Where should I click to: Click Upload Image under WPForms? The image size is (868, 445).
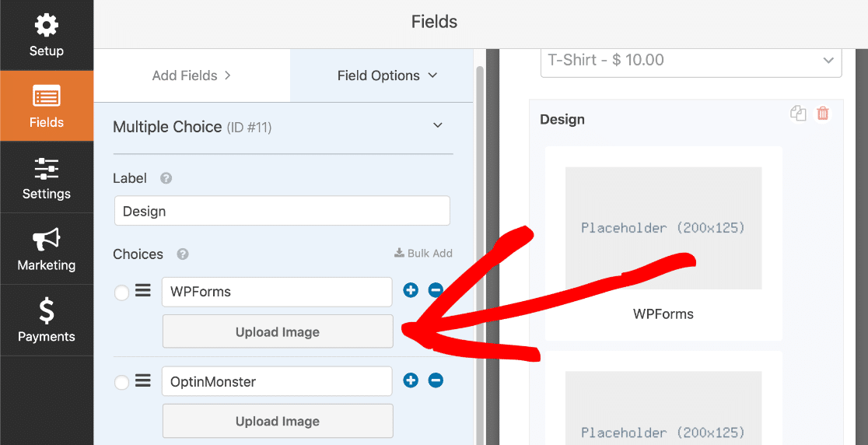pyautogui.click(x=278, y=331)
